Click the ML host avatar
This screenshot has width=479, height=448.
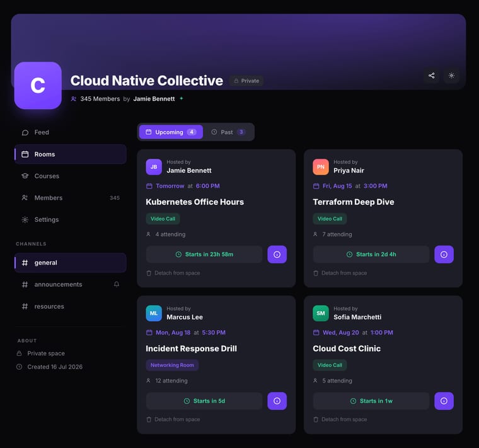pyautogui.click(x=154, y=313)
